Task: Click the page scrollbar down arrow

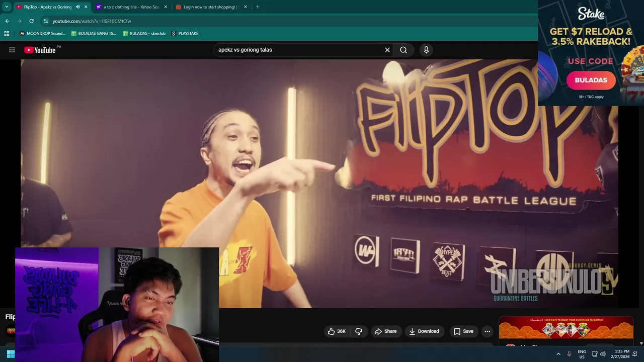Action: [x=641, y=343]
